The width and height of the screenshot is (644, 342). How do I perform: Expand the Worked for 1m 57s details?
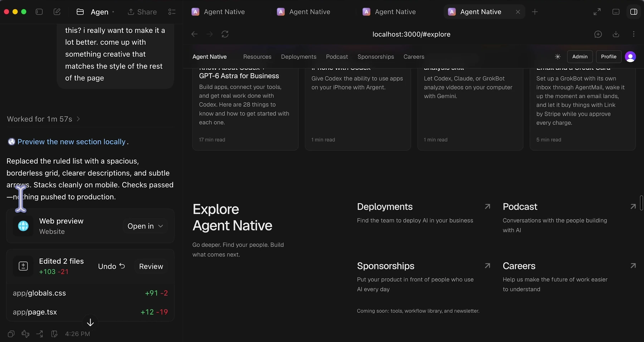[43, 119]
